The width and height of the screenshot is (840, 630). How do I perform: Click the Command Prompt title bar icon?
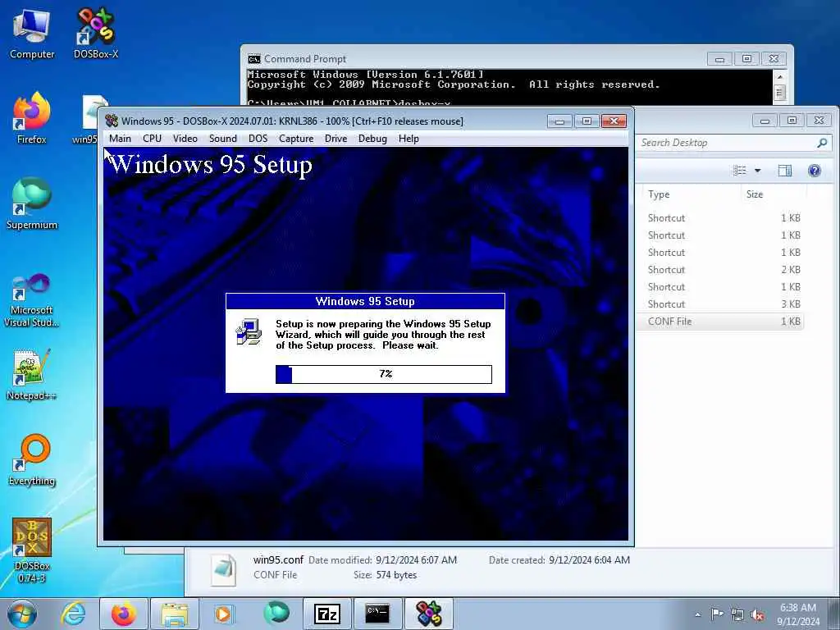254,58
